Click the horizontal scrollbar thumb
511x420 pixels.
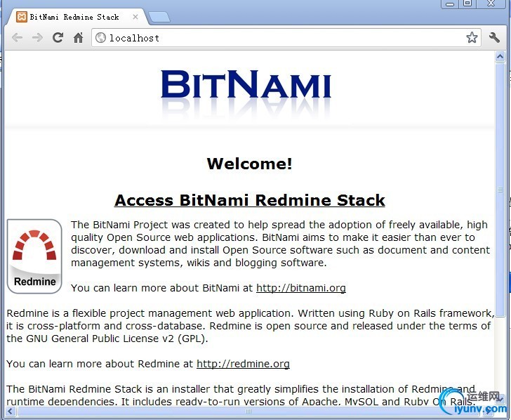248,411
